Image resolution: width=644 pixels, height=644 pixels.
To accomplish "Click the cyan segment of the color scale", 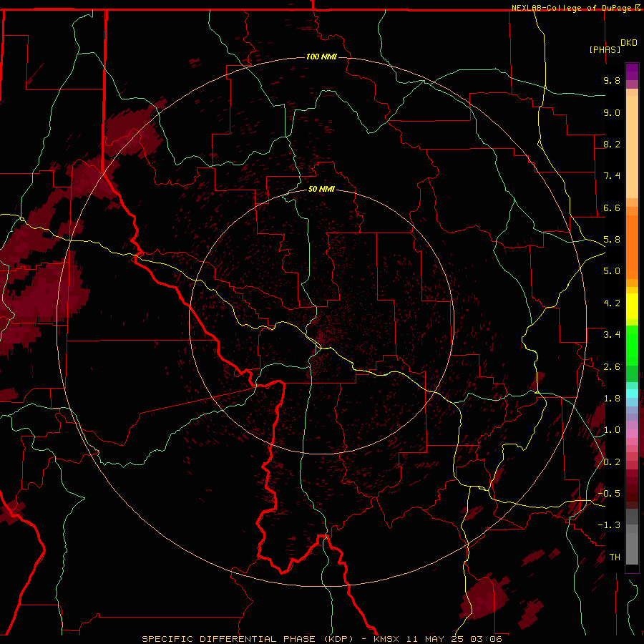I will click(x=632, y=394).
